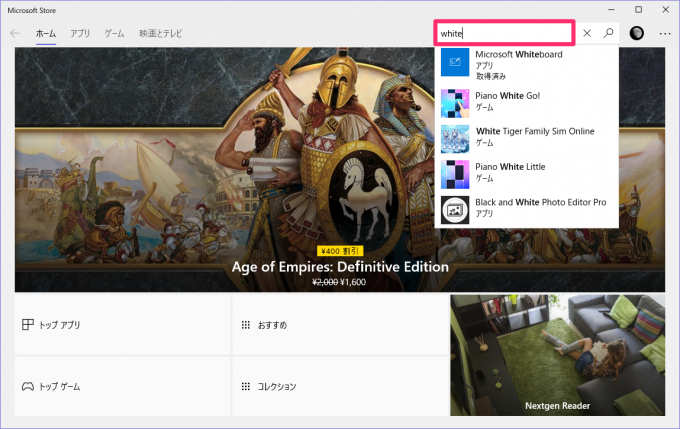Click Piano White Little game icon
Viewport: 680px width, 429px height.
tap(455, 174)
